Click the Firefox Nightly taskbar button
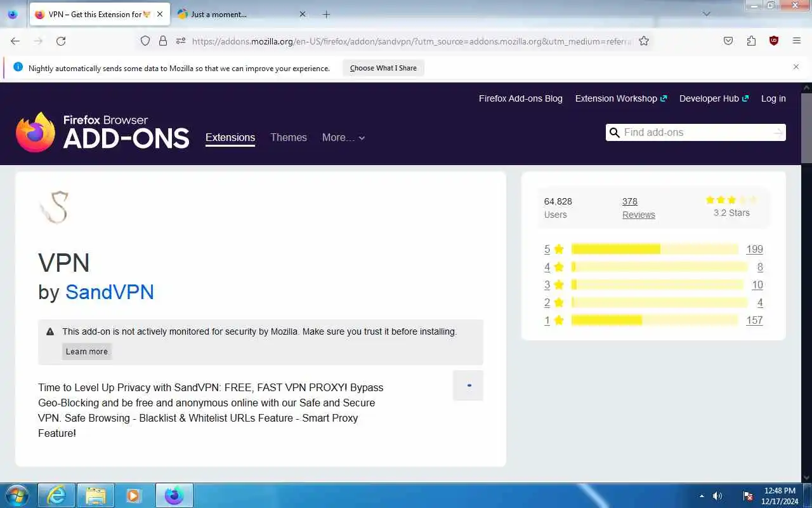Image resolution: width=812 pixels, height=508 pixels. [x=174, y=495]
